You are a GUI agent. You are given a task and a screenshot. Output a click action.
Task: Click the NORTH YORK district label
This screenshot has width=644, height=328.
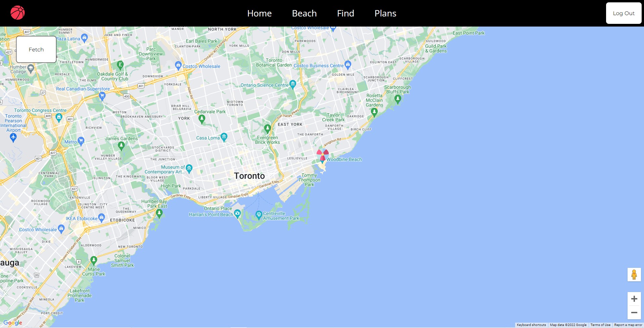click(x=222, y=29)
